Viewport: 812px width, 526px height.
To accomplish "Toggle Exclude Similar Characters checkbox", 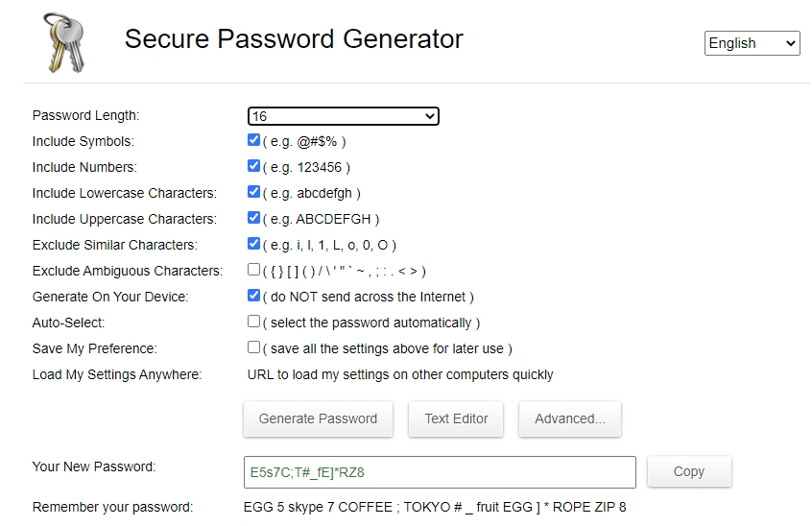I will coord(253,244).
